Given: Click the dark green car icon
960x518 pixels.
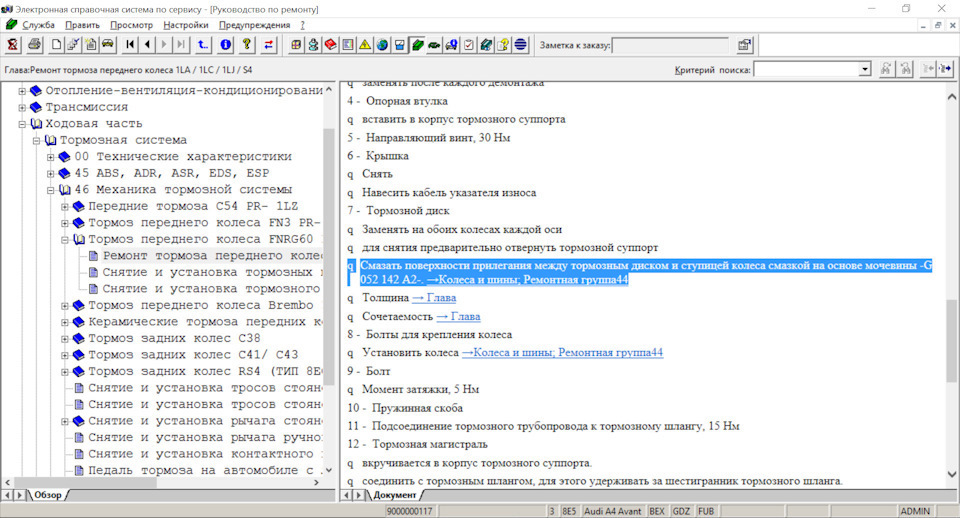Looking at the screenshot, I should coord(434,45).
